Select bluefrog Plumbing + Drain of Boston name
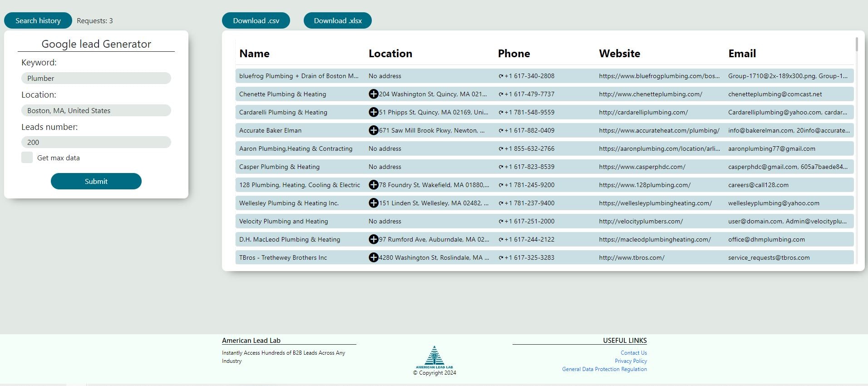Image resolution: width=868 pixels, height=386 pixels. 299,76
